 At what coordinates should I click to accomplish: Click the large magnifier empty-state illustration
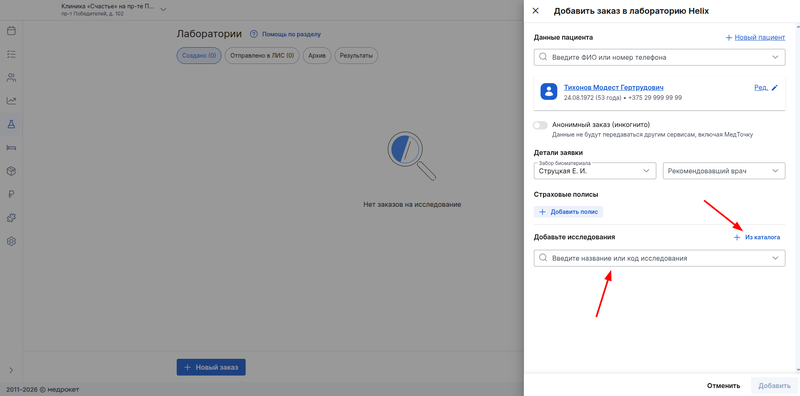(x=412, y=156)
